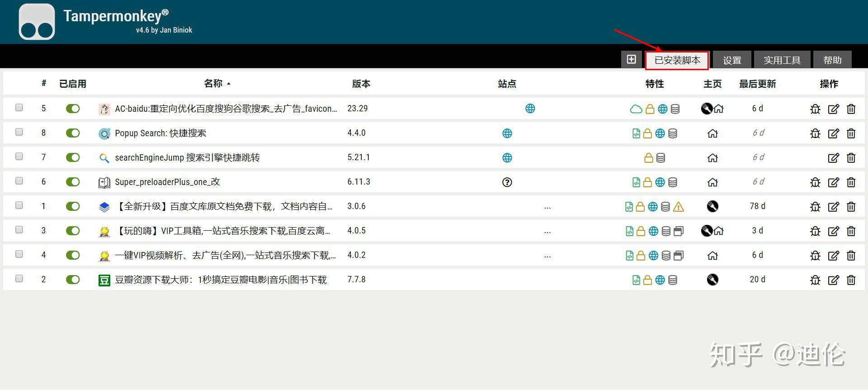Disable the 一键VIP视频解析 script toggle
868x390 pixels.
pos(73,255)
